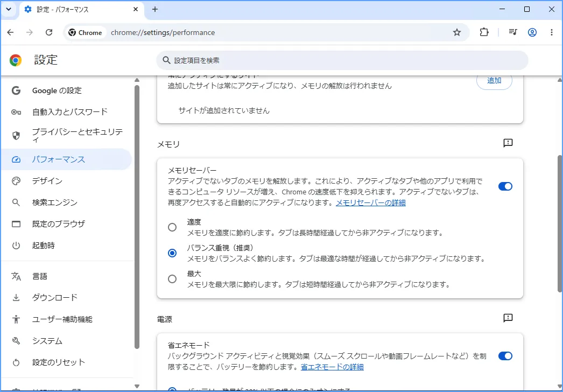The height and width of the screenshot is (392, 563).
Task: Open the extensions puzzle icon
Action: (x=484, y=32)
